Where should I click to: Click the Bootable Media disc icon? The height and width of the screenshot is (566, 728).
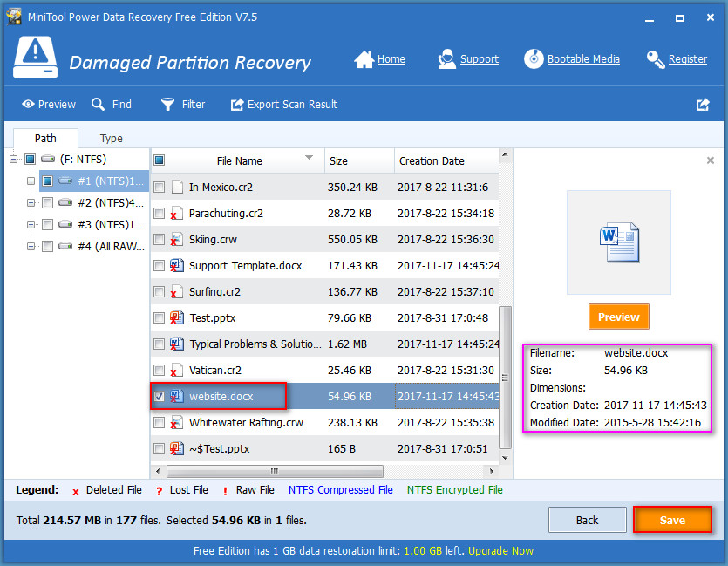534,59
